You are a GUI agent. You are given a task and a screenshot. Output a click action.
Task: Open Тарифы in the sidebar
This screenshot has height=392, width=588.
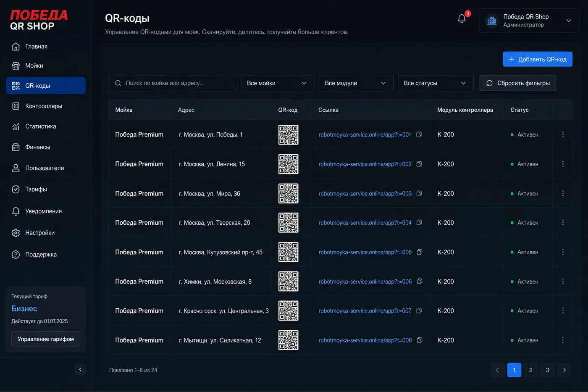pyautogui.click(x=46, y=189)
